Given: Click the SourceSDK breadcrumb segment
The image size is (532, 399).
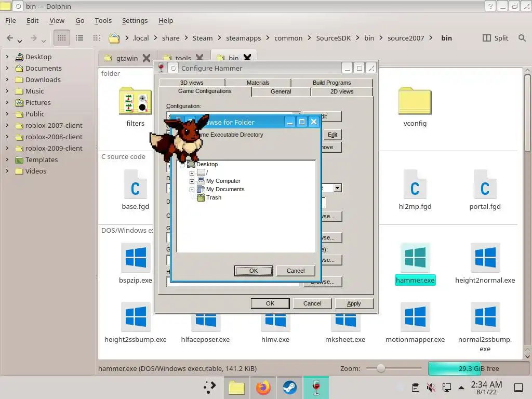Looking at the screenshot, I should coord(333,38).
